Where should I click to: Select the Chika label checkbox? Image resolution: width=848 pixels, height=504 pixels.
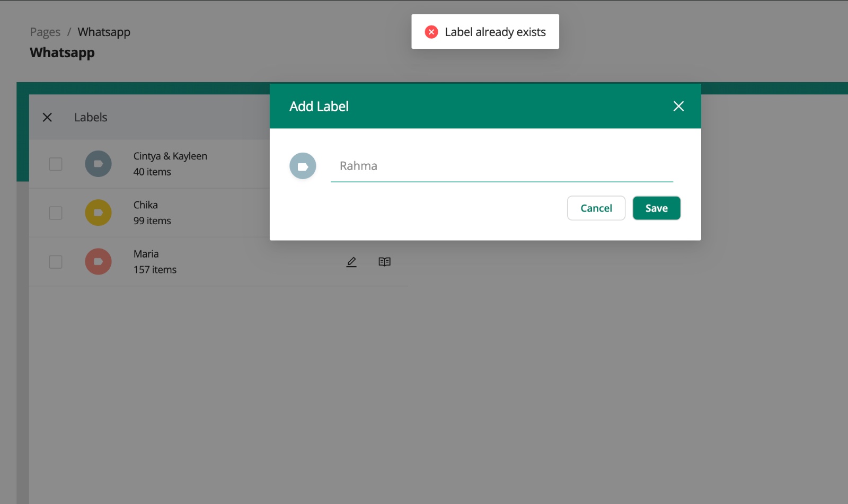pos(56,213)
